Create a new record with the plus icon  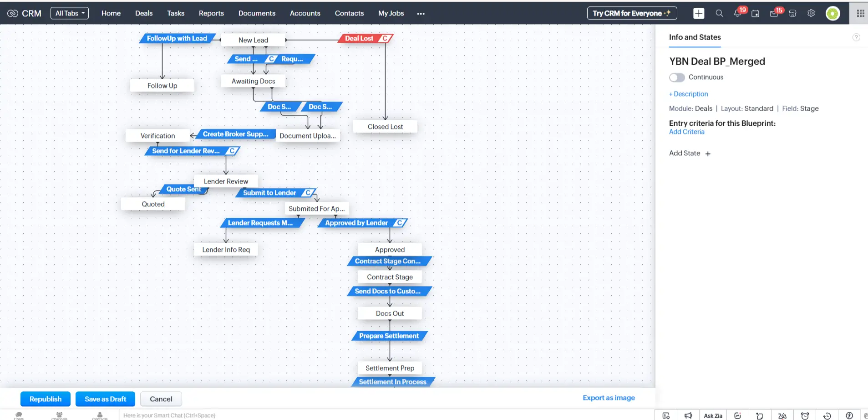click(x=699, y=13)
